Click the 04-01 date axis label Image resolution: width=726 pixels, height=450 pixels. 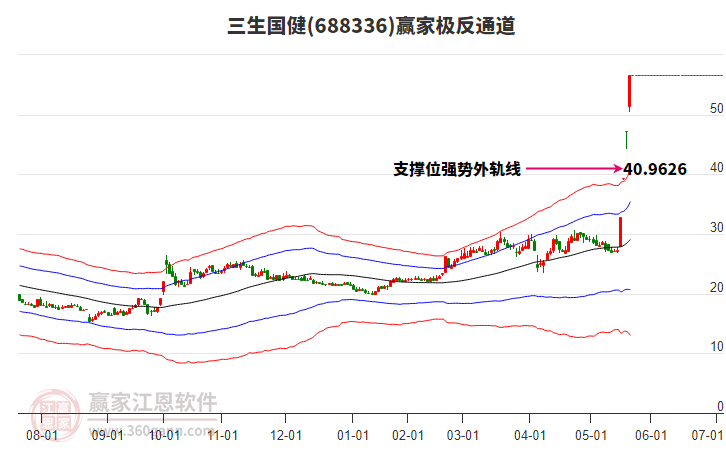(530, 435)
